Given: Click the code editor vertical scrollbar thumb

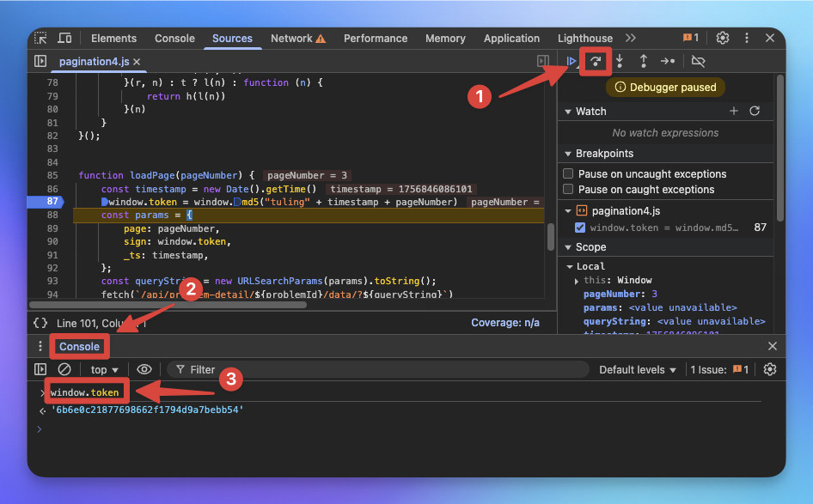Looking at the screenshot, I should click(551, 237).
